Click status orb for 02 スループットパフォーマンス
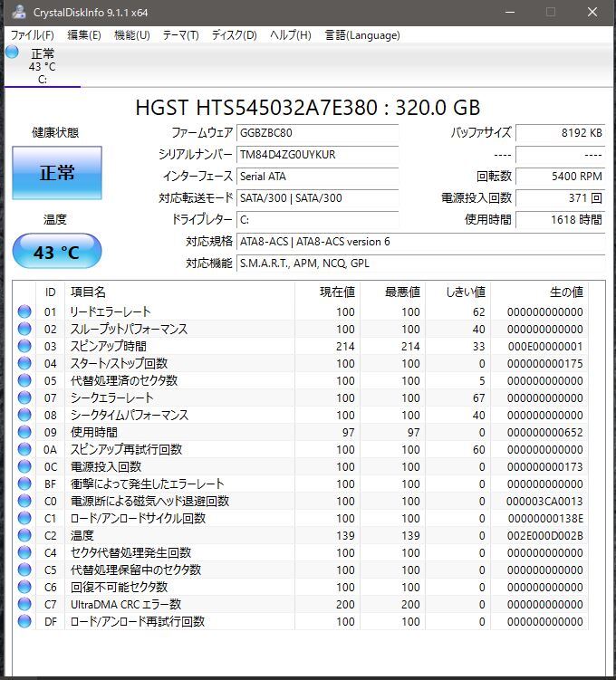Viewport: 616px width, 680px height. pyautogui.click(x=24, y=329)
